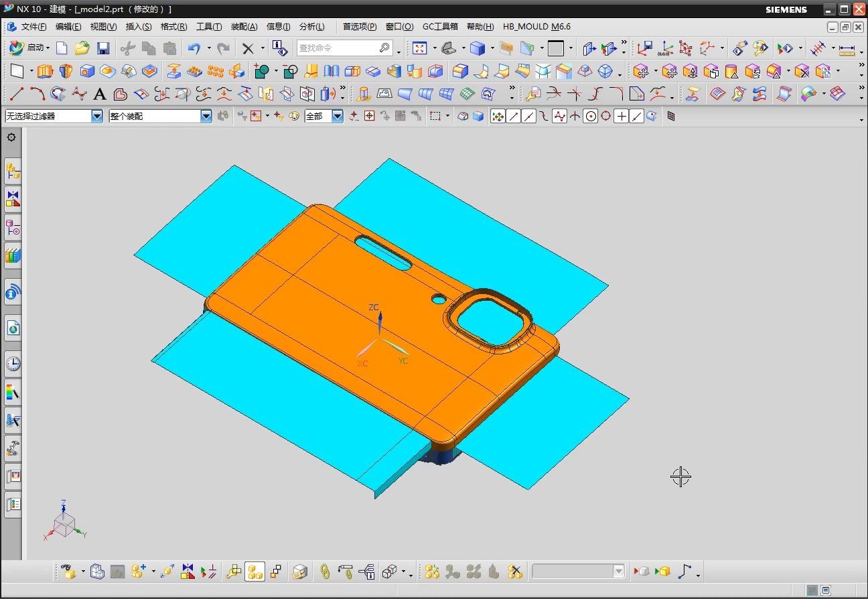
Task: Open the HB_MOULD M6.6 menu
Action: pyautogui.click(x=537, y=27)
